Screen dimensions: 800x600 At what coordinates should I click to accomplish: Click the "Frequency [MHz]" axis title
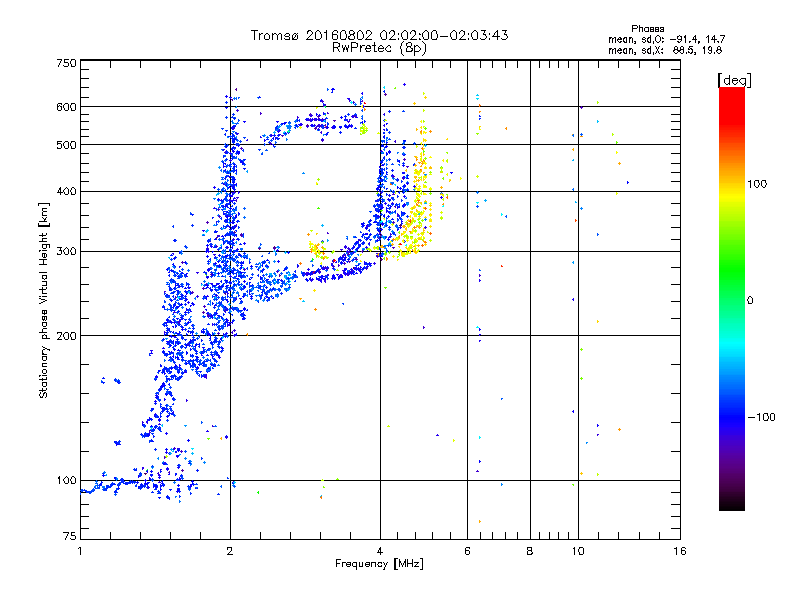tap(379, 564)
